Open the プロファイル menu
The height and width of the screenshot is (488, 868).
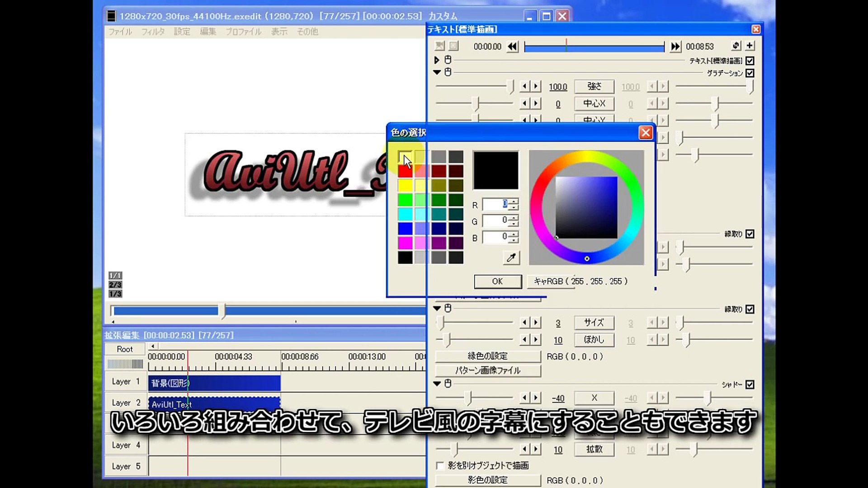click(x=244, y=32)
